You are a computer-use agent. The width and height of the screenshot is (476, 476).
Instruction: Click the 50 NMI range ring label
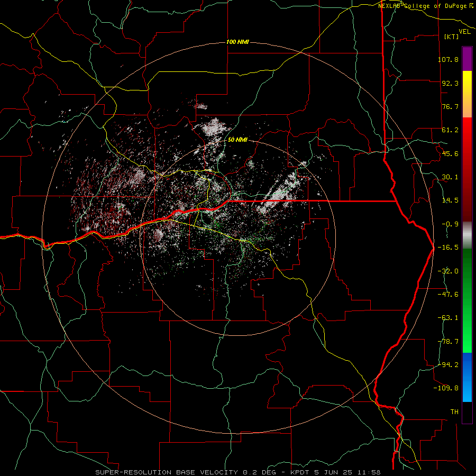pos(237,140)
